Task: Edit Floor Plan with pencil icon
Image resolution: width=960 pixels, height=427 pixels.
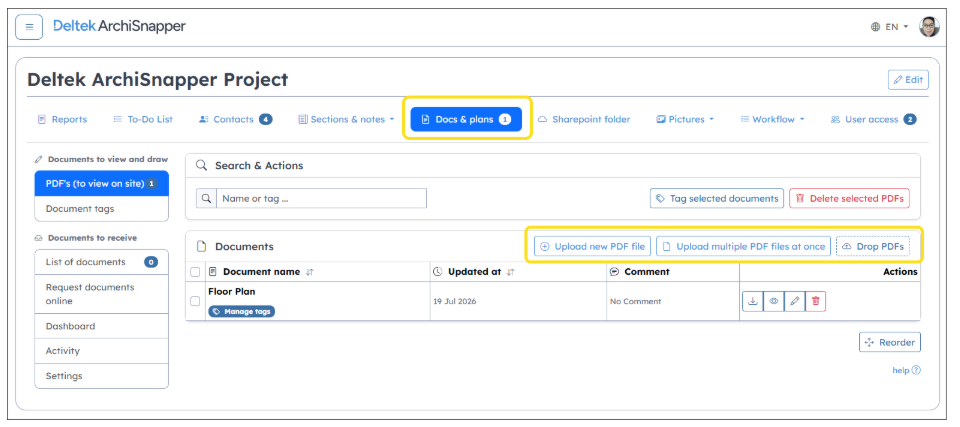Action: [795, 301]
